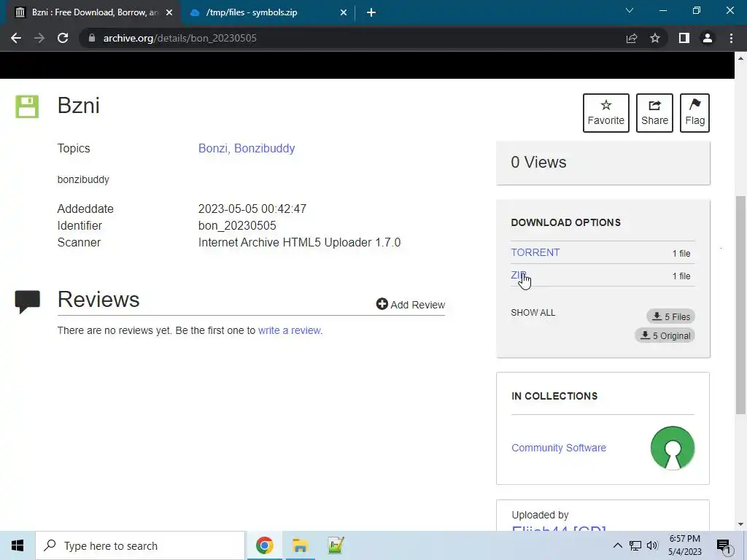747x560 pixels.
Task: Download via the TORRENT link
Action: pos(535,252)
